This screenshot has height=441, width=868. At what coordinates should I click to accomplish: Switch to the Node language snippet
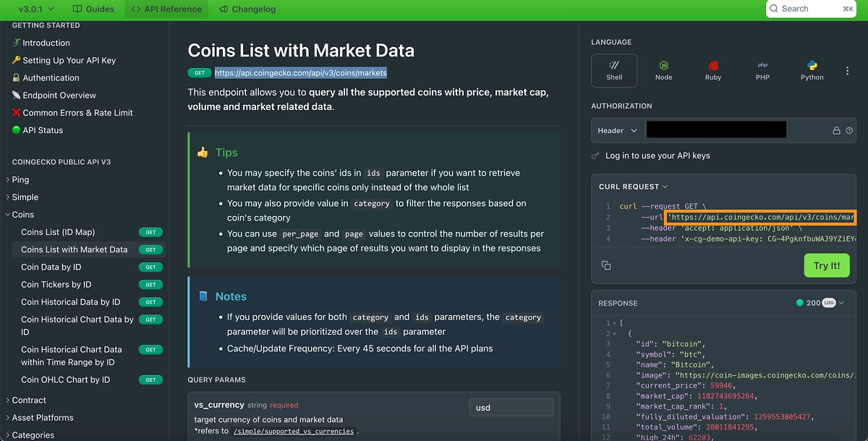coord(663,70)
